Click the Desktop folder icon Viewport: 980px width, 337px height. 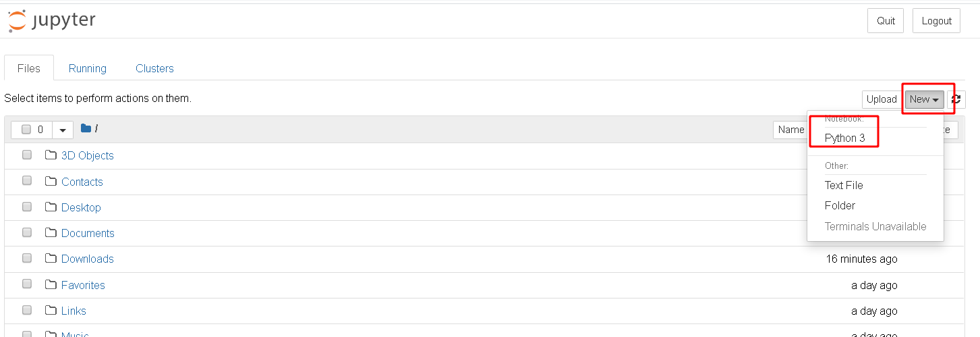pos(51,207)
